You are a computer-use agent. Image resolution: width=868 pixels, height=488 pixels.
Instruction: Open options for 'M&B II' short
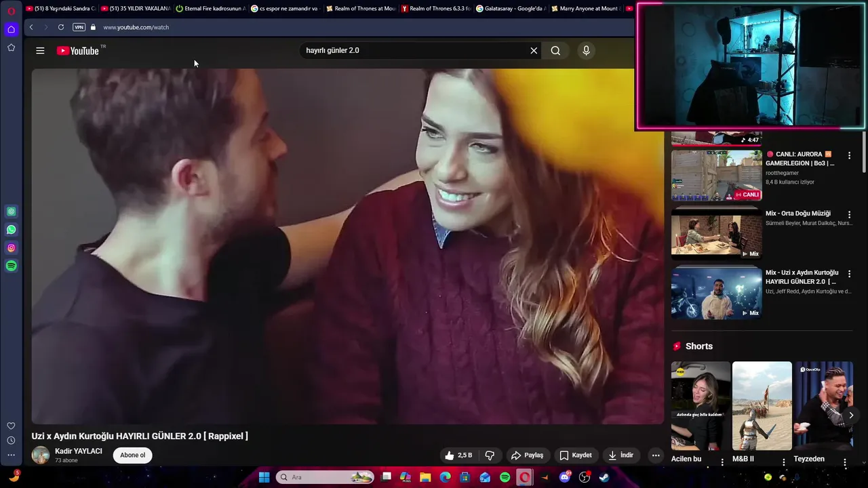click(x=783, y=462)
